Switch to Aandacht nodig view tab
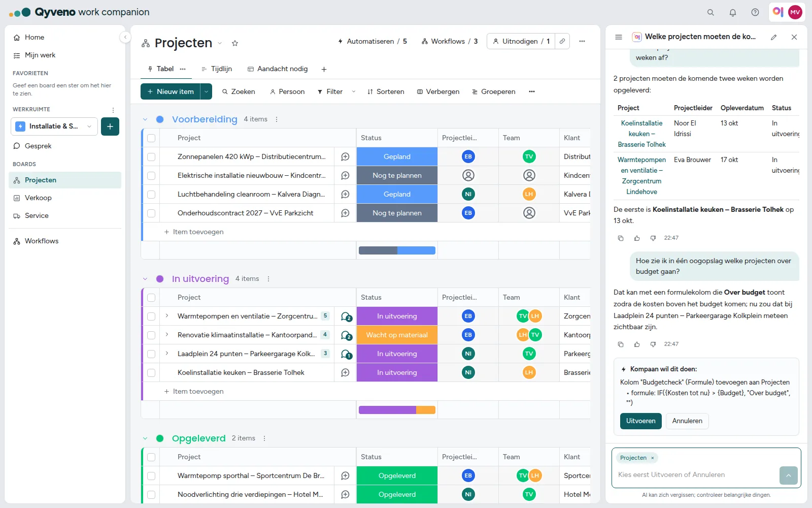This screenshot has width=812, height=508. (x=278, y=69)
